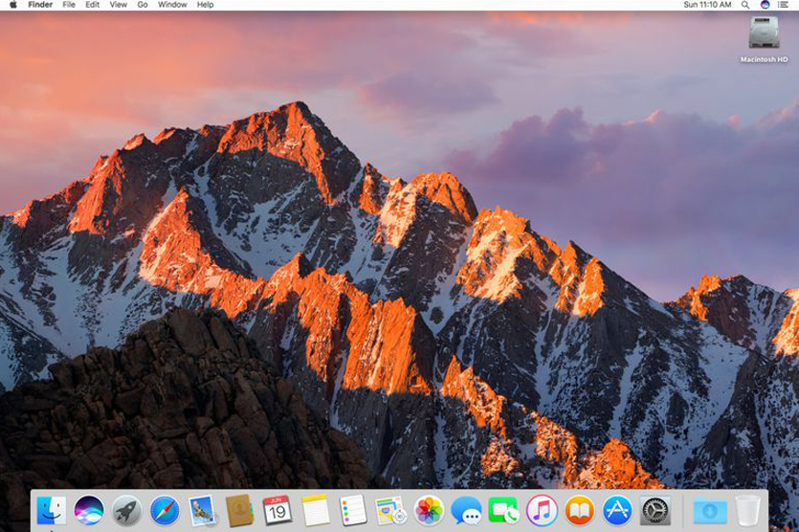Start FaceTime from the Dock
Image resolution: width=799 pixels, height=532 pixels.
(503, 510)
